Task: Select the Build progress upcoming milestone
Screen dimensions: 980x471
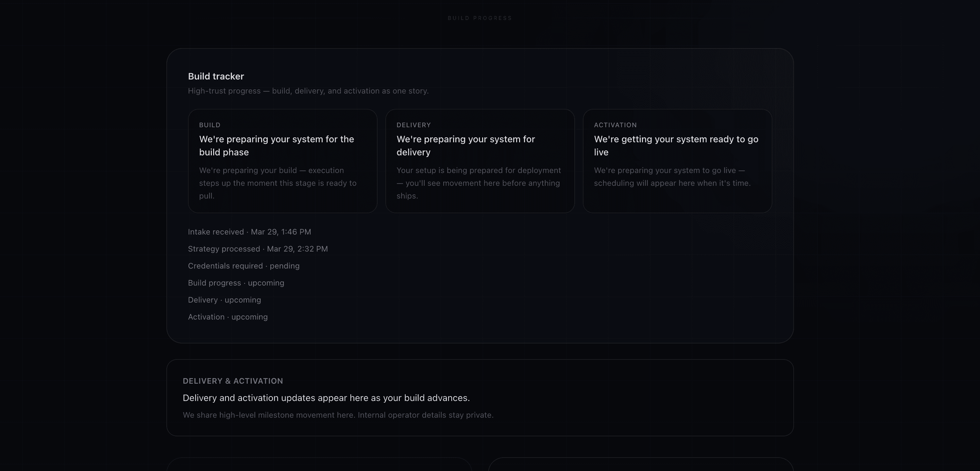Action: tap(236, 283)
